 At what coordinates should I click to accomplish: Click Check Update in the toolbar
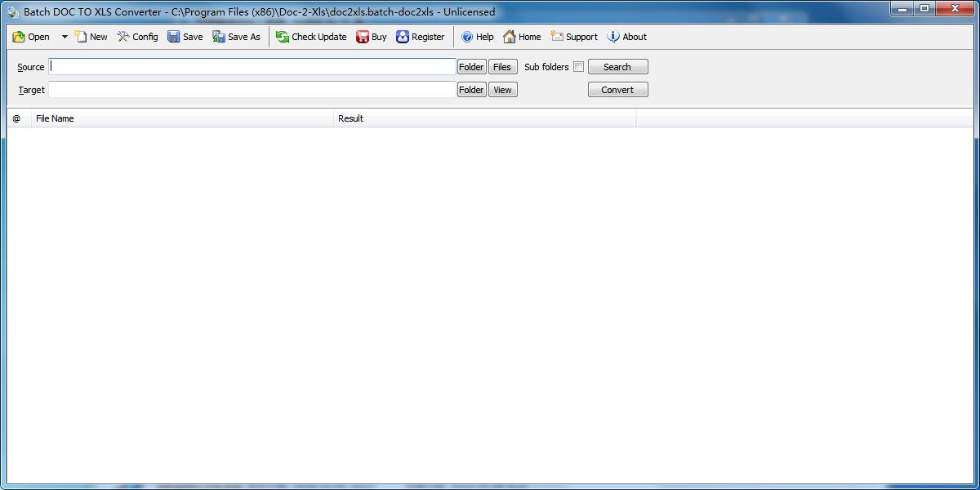tap(311, 37)
